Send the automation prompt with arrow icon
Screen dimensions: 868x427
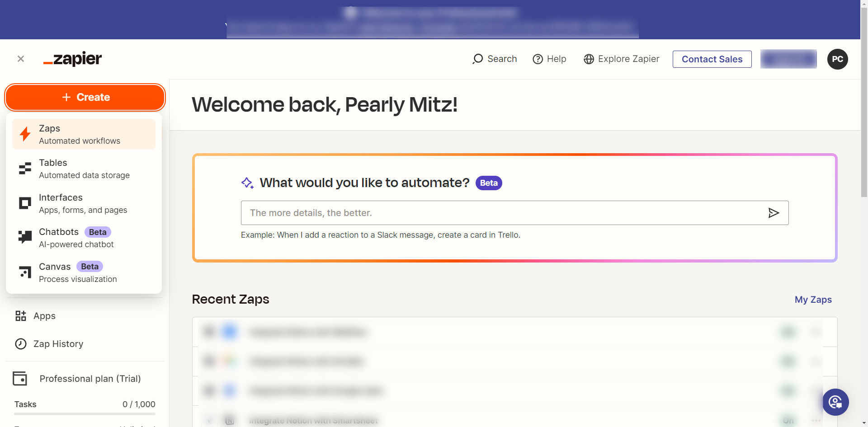point(774,213)
